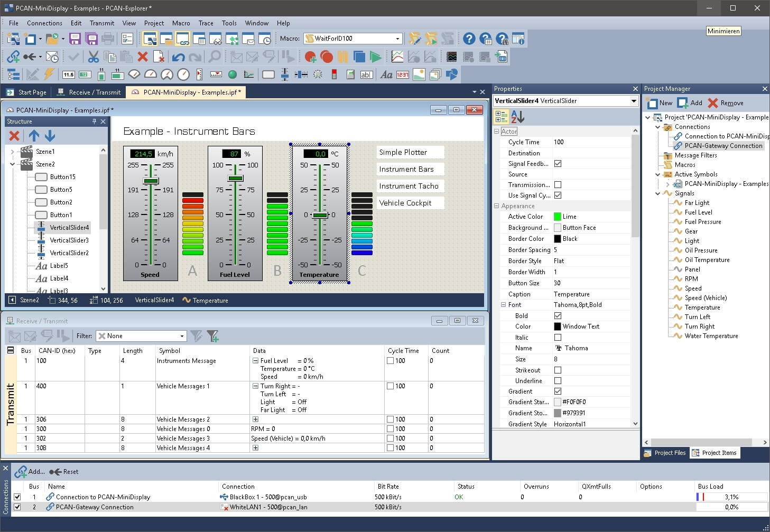Open the Print dialog icon

click(108, 38)
